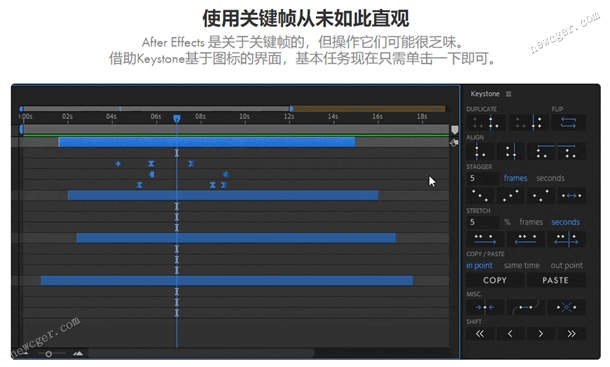This screenshot has height=367, width=610.
Task: Select frames unit under Stagger
Action: click(515, 178)
